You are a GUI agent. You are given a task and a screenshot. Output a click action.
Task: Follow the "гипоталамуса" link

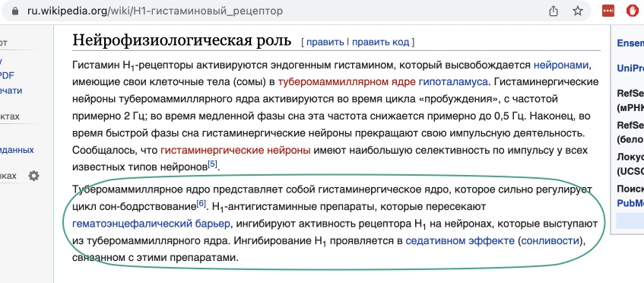453,81
